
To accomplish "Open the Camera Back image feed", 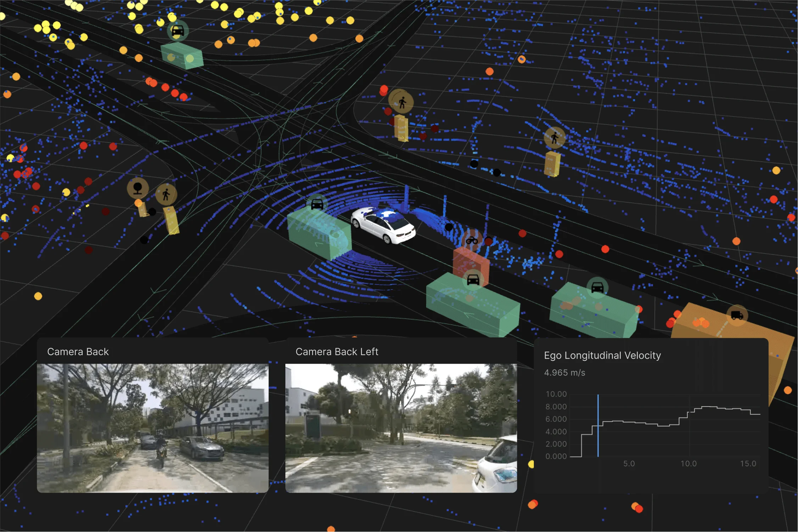I will point(153,428).
